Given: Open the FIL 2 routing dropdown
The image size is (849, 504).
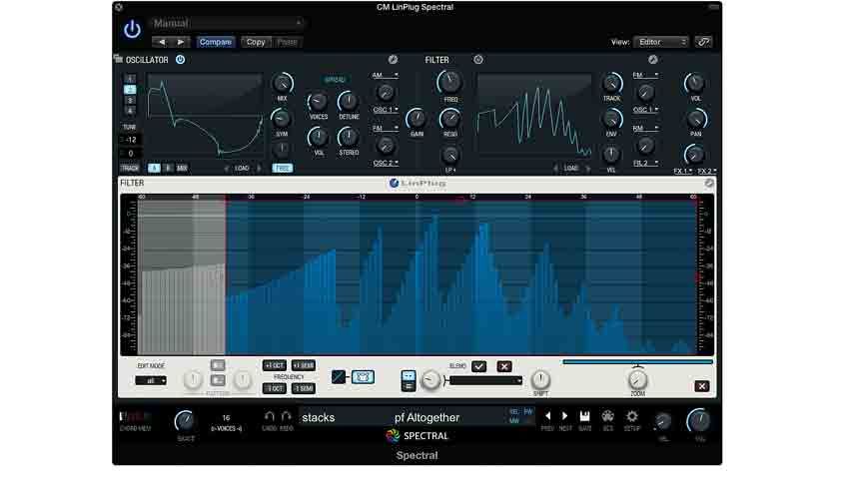Looking at the screenshot, I should [645, 163].
